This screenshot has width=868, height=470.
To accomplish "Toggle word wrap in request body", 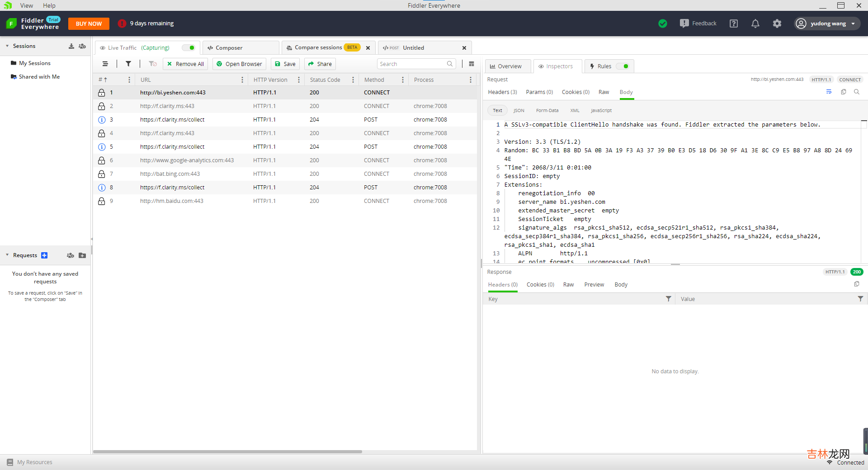I will click(829, 92).
